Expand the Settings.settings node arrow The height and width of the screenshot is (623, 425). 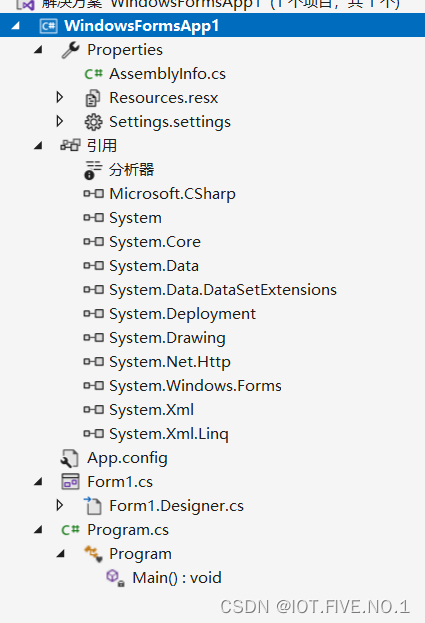(60, 121)
